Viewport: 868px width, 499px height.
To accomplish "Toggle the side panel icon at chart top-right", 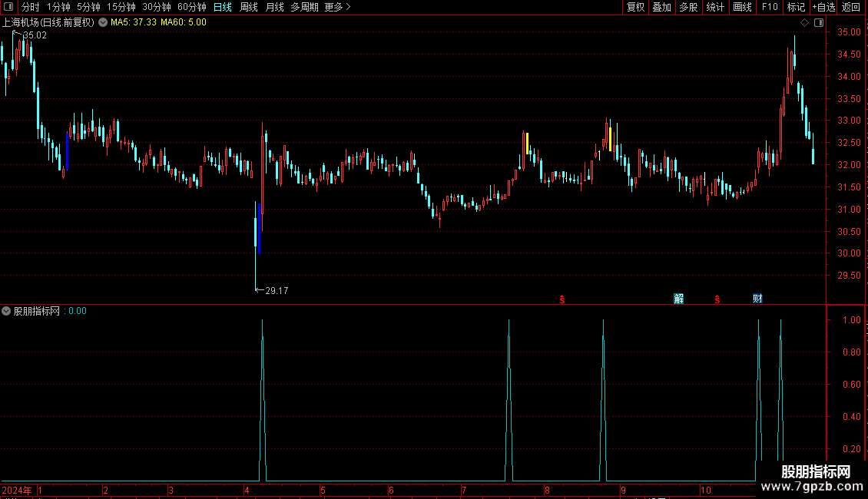I will click(x=819, y=23).
